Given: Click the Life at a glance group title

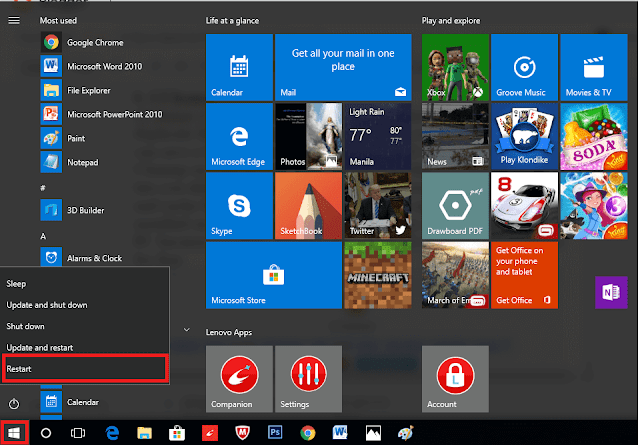Looking at the screenshot, I should point(232,21).
